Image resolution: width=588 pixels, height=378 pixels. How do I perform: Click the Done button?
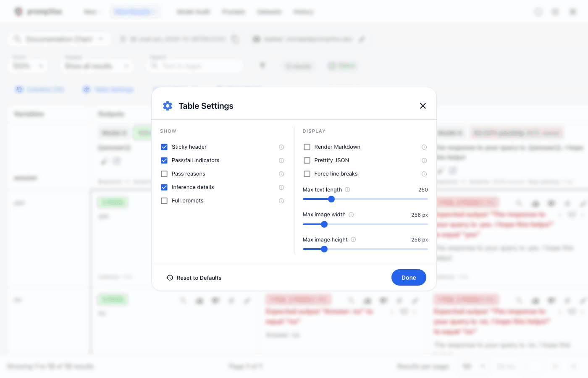(x=408, y=277)
